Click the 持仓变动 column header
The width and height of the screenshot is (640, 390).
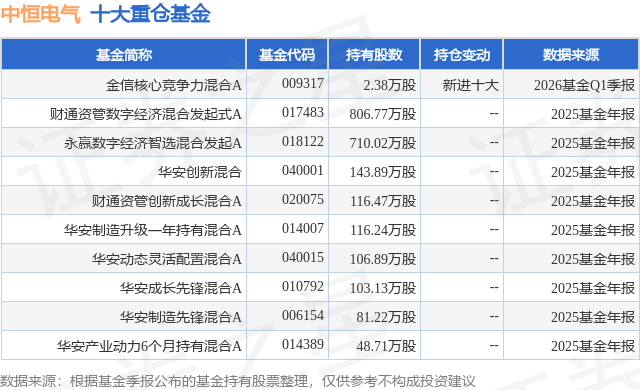(x=462, y=54)
